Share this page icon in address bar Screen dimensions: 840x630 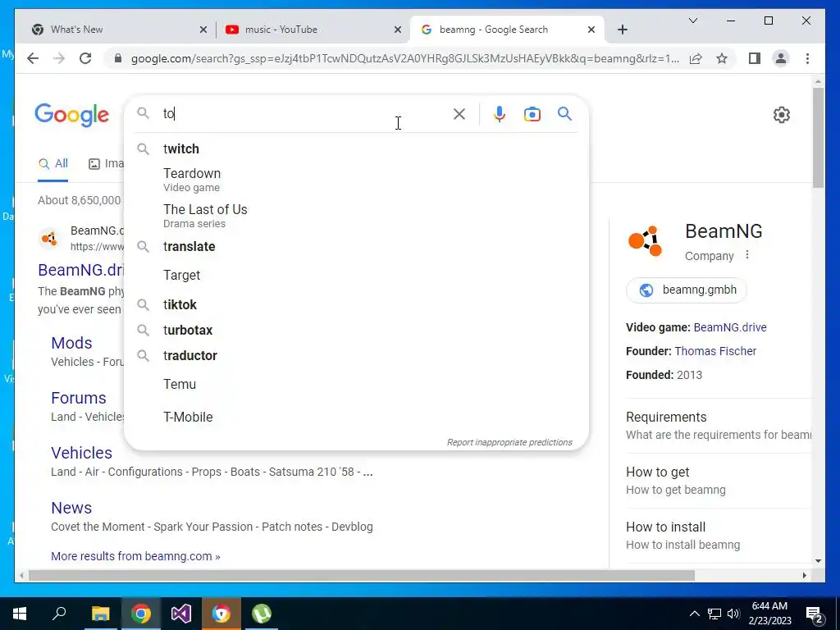[696, 58]
